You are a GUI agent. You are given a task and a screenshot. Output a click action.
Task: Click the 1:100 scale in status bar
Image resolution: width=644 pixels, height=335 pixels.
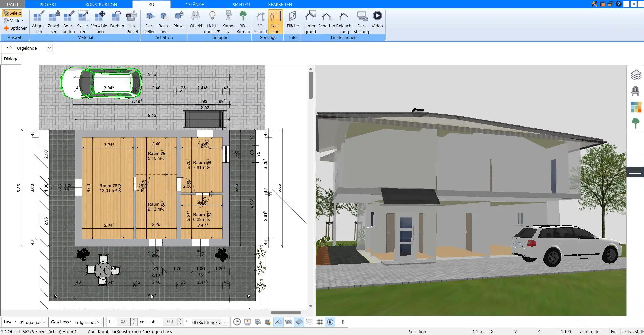pyautogui.click(x=566, y=332)
